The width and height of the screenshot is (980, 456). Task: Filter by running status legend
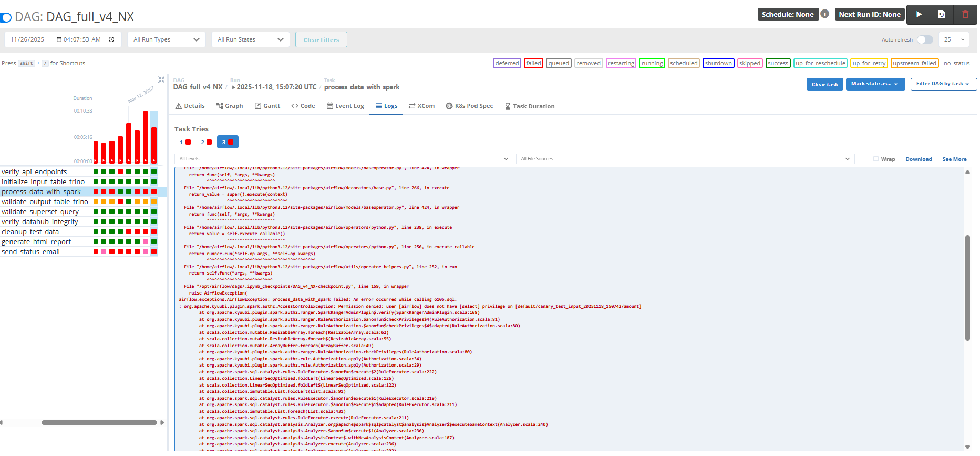[x=652, y=63]
